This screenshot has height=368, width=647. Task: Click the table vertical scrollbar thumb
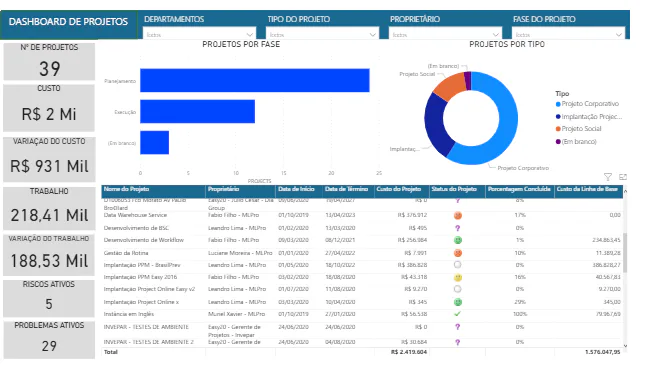(x=625, y=252)
